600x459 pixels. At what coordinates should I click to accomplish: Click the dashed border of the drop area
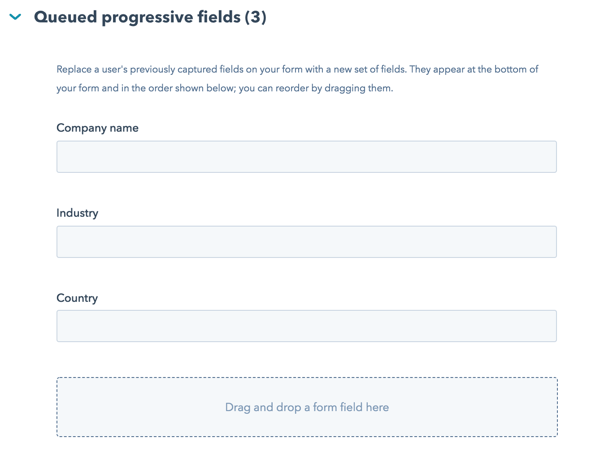(x=306, y=378)
